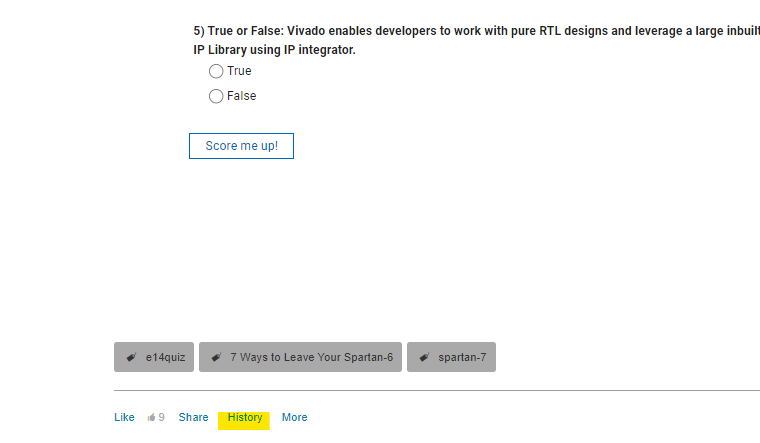This screenshot has width=760, height=443.
Task: Open the 7 Ways to Leave Your Spartan-6 tag
Action: [312, 357]
